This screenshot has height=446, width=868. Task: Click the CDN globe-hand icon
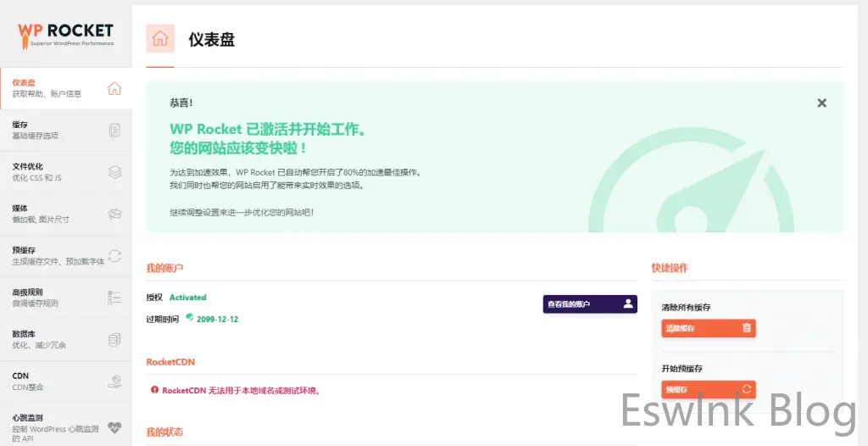[114, 381]
